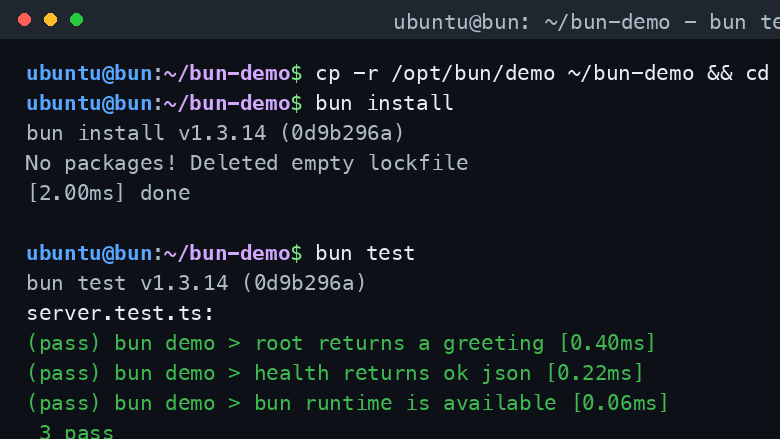Click the 'bun test' command text
The image size is (780, 439).
click(365, 253)
